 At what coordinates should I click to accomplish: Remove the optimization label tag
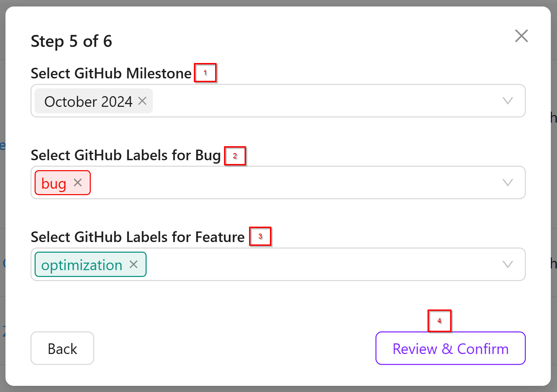point(134,264)
